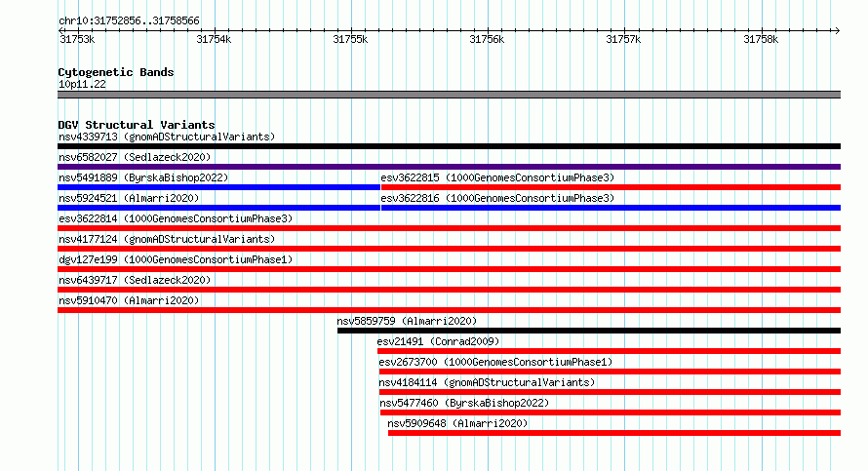Click the 31757k ruler tick label
868x471 pixels.
pos(623,39)
